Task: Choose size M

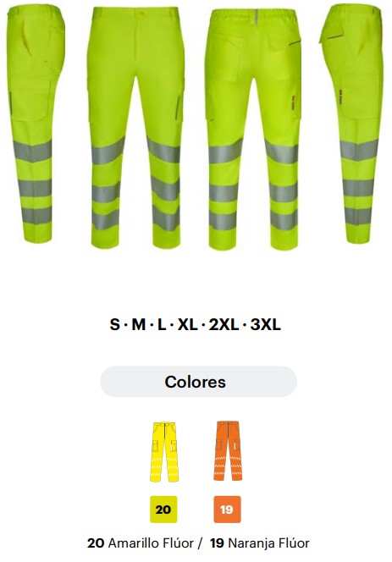Action: 139,325
